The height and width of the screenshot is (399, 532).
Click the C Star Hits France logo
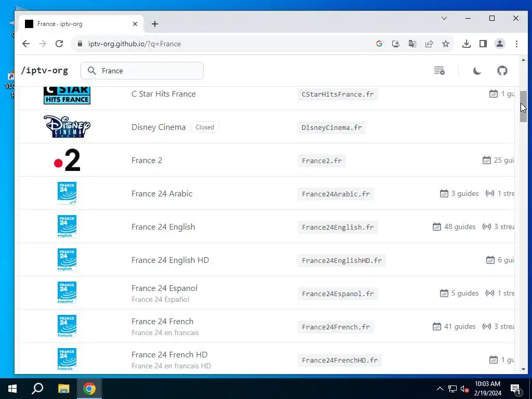click(x=67, y=95)
